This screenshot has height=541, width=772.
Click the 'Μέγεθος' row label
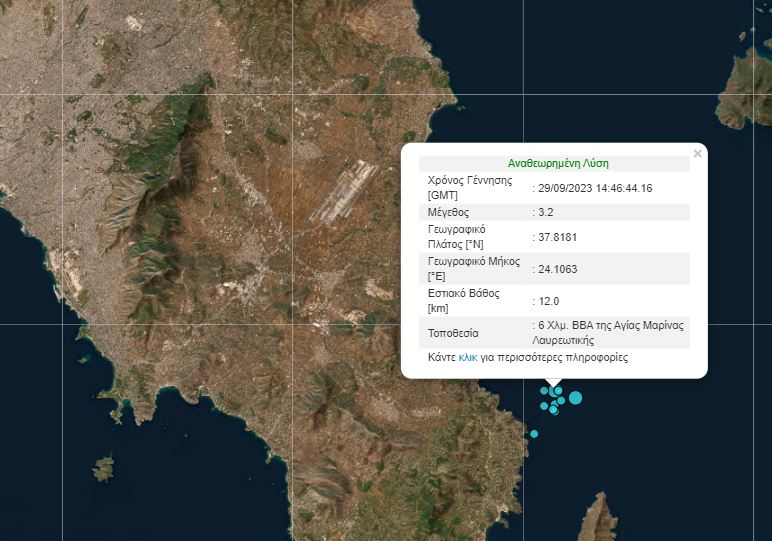[x=448, y=213]
